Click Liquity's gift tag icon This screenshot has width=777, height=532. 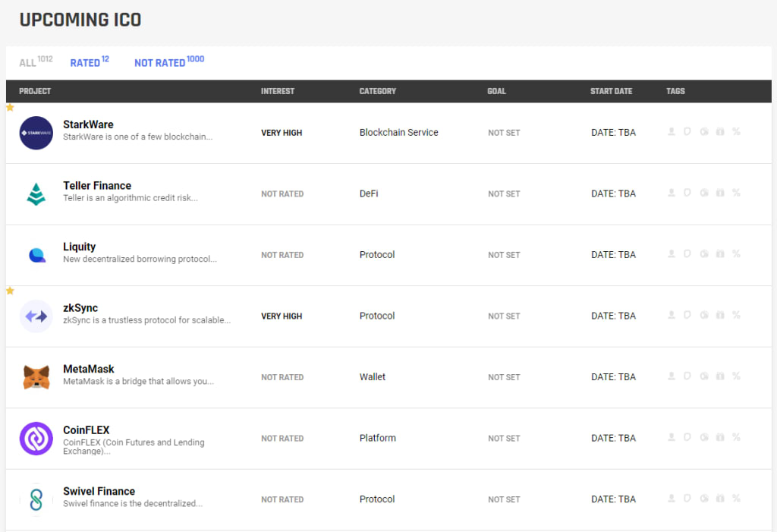[720, 253]
